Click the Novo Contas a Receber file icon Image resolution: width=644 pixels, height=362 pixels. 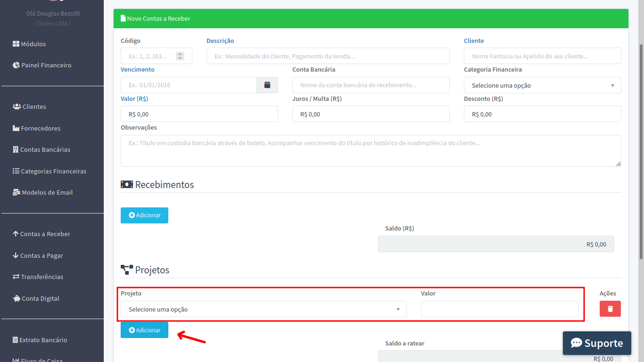pyautogui.click(x=123, y=18)
